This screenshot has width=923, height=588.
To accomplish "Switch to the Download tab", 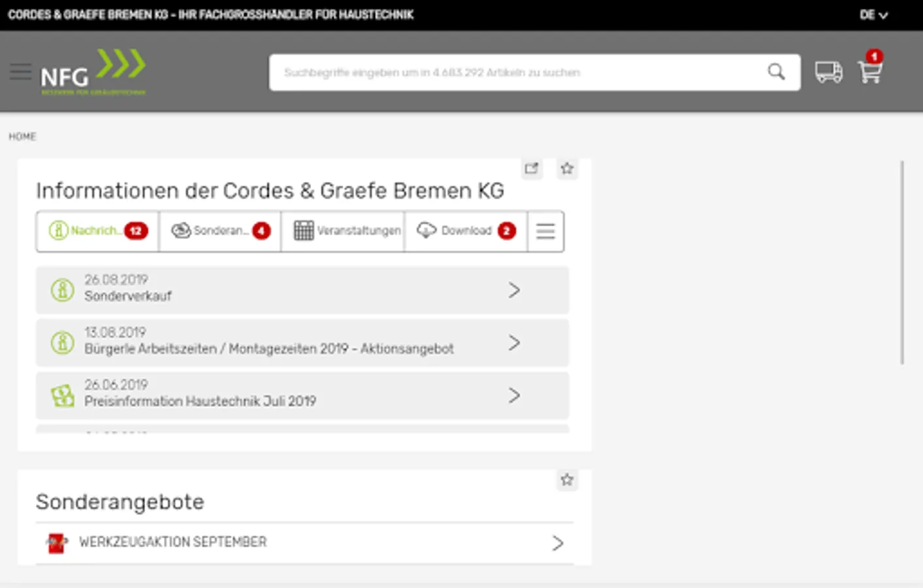I will click(x=466, y=231).
